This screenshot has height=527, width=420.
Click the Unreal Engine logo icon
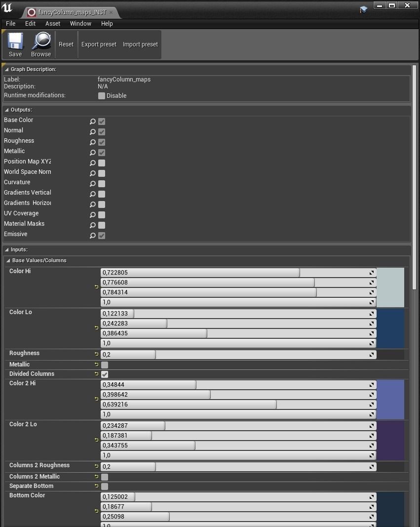pyautogui.click(x=7, y=7)
